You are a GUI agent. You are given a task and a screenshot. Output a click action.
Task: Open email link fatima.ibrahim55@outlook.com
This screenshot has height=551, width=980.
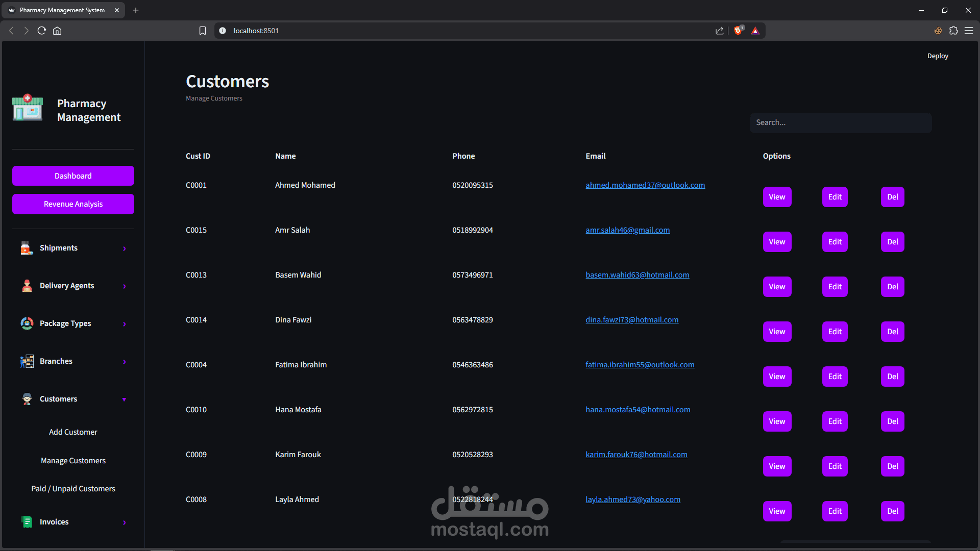coord(640,365)
